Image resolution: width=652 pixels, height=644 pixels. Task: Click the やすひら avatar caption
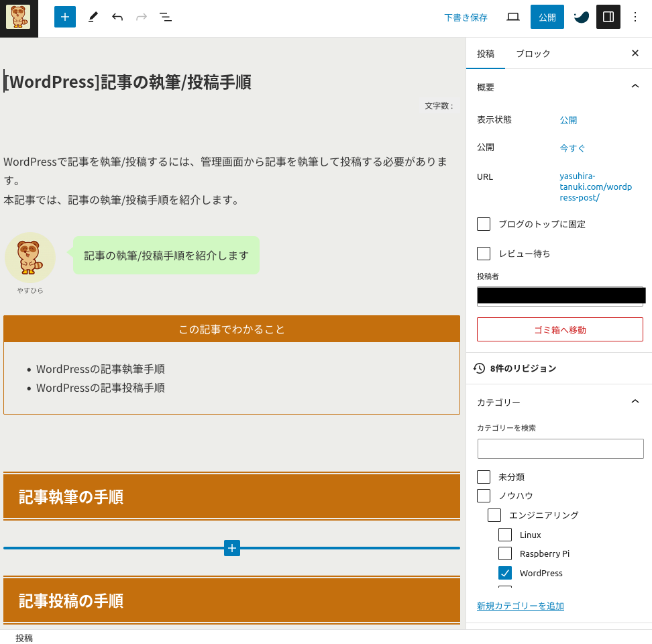coord(30,290)
